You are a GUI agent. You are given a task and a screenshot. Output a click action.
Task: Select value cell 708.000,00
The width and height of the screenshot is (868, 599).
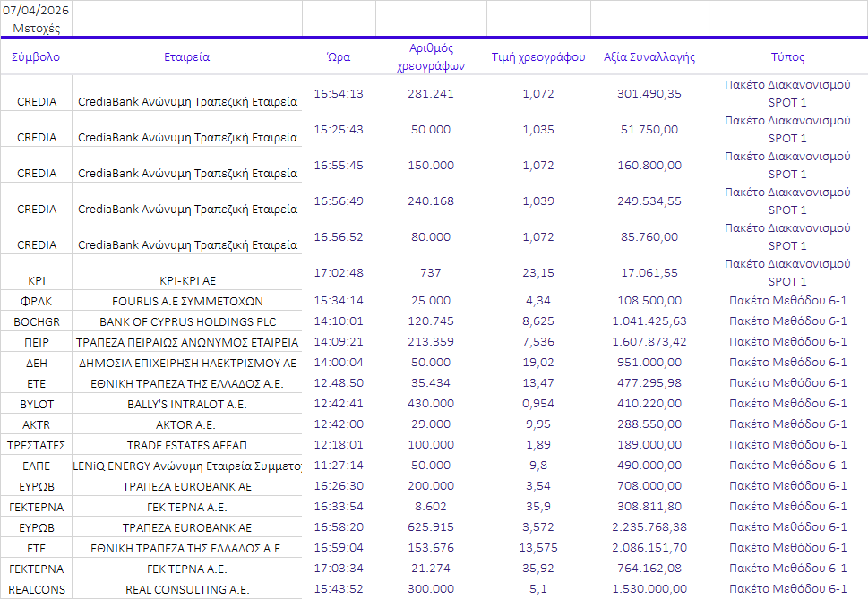649,485
